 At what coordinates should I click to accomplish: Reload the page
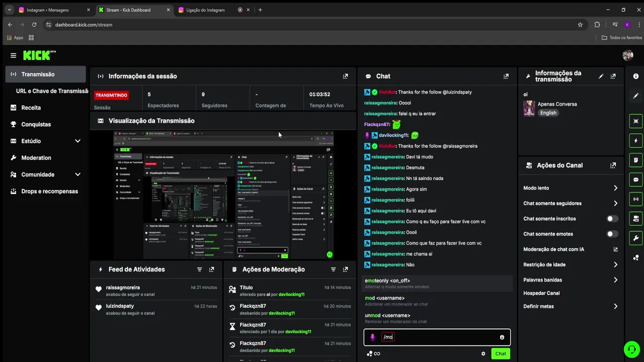click(34, 25)
